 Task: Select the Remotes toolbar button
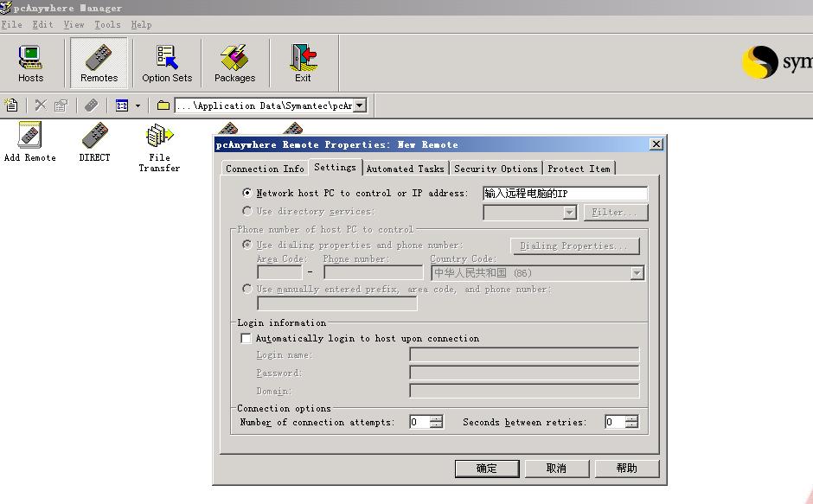click(99, 63)
